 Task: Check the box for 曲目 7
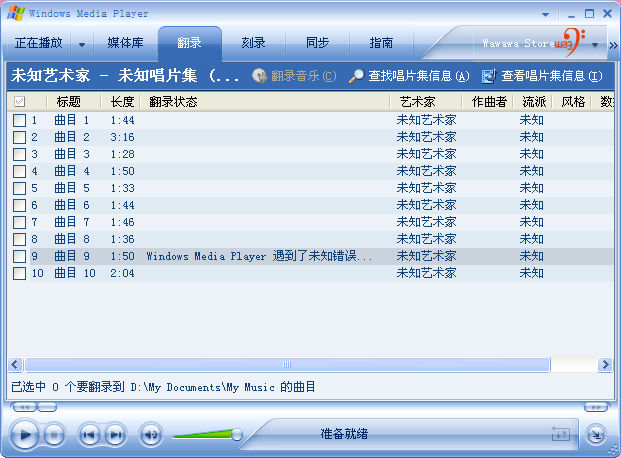19,222
